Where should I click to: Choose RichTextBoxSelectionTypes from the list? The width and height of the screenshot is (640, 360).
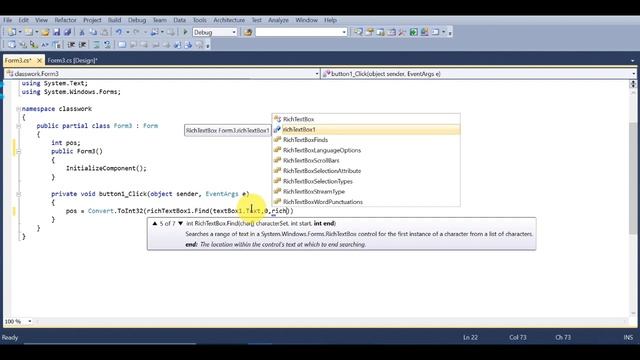[x=366, y=181]
